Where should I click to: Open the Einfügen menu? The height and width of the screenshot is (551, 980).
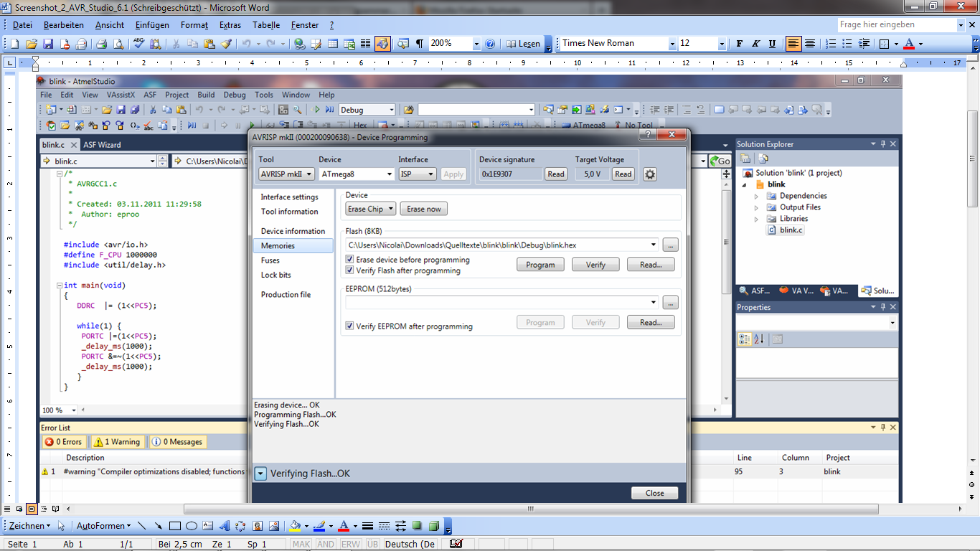pyautogui.click(x=152, y=25)
